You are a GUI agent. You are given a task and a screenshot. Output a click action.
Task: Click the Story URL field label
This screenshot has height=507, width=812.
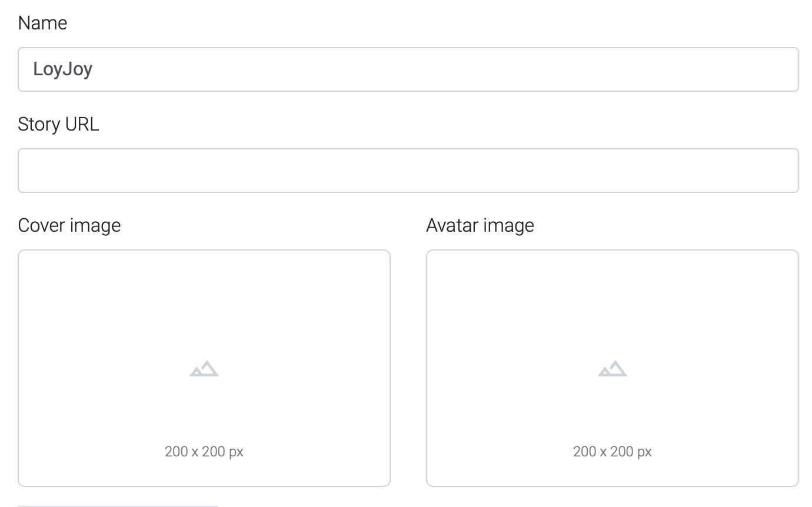pos(59,124)
